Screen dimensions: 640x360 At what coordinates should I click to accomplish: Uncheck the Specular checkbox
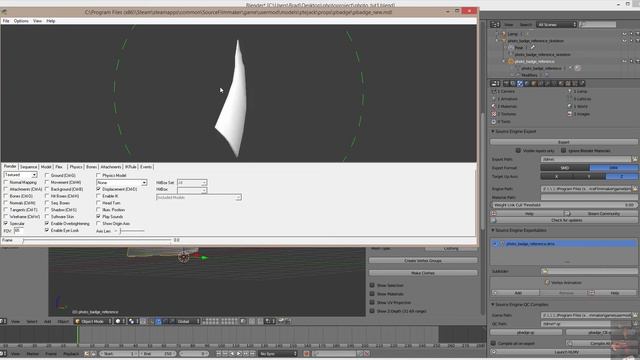tap(6, 224)
